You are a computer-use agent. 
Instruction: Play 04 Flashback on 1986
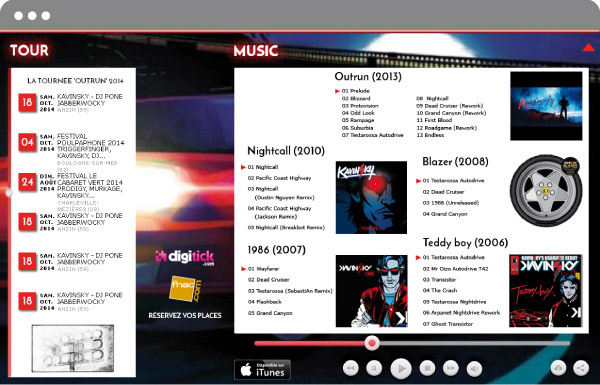[264, 302]
